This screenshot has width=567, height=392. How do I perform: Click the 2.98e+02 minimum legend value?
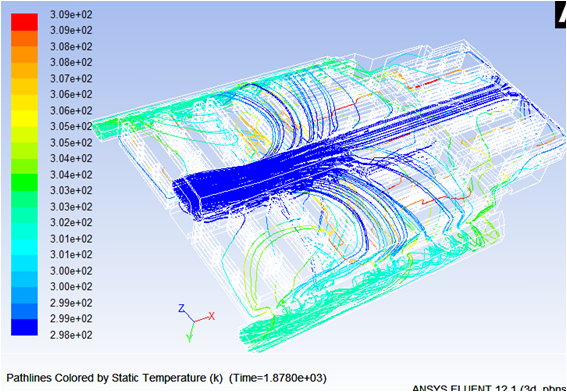71,335
